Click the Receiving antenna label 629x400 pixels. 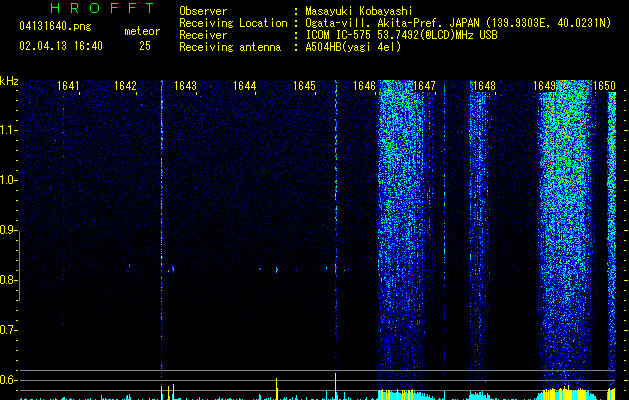click(230, 47)
